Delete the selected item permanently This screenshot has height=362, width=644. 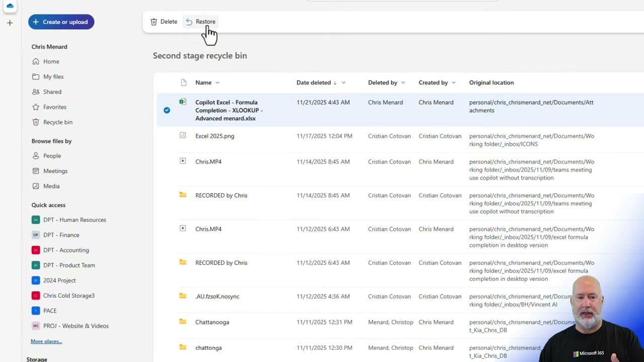click(164, 22)
